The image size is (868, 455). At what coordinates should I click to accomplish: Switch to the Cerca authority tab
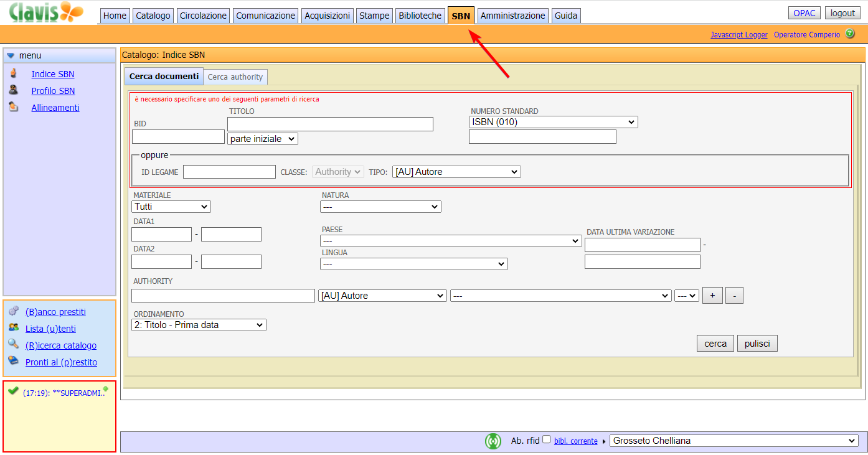235,77
